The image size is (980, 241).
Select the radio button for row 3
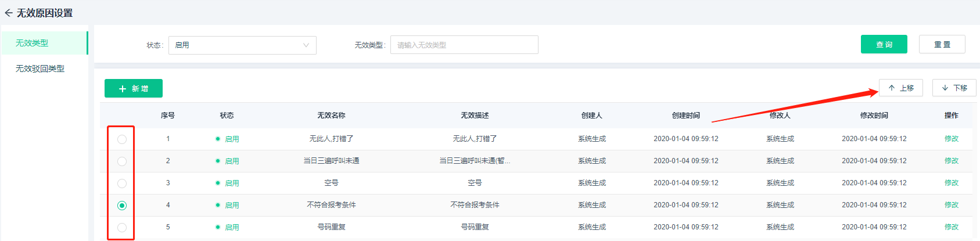[x=122, y=184]
